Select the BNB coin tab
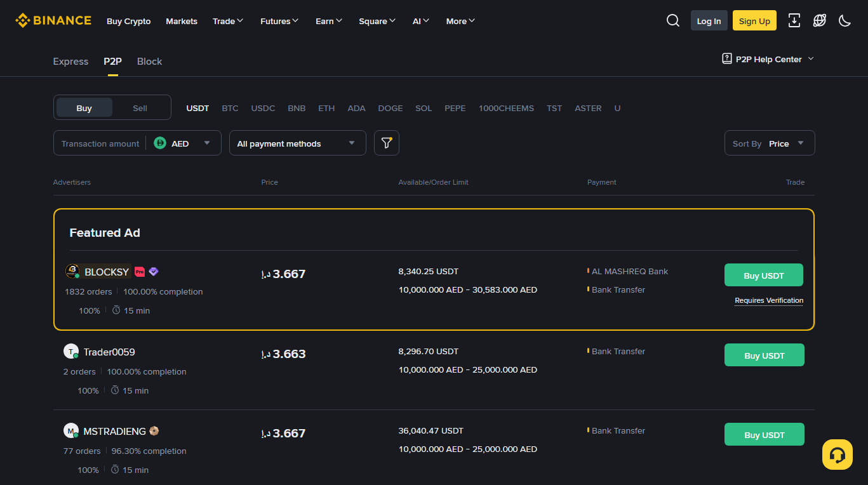 pyautogui.click(x=297, y=108)
